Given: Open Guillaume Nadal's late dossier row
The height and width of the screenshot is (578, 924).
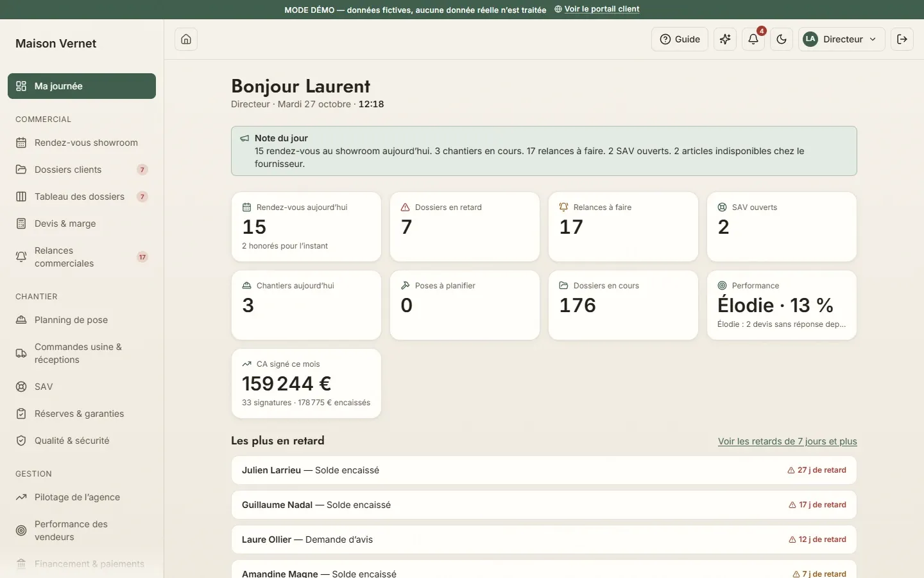Looking at the screenshot, I should click(x=544, y=505).
